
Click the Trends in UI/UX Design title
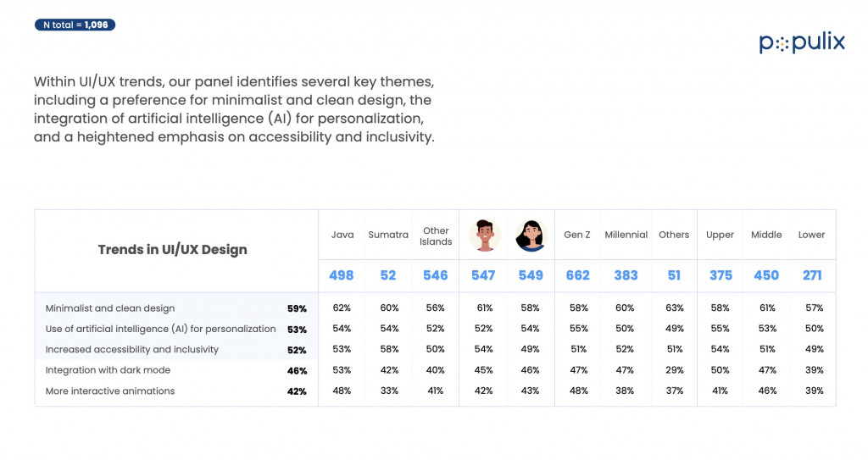(173, 250)
